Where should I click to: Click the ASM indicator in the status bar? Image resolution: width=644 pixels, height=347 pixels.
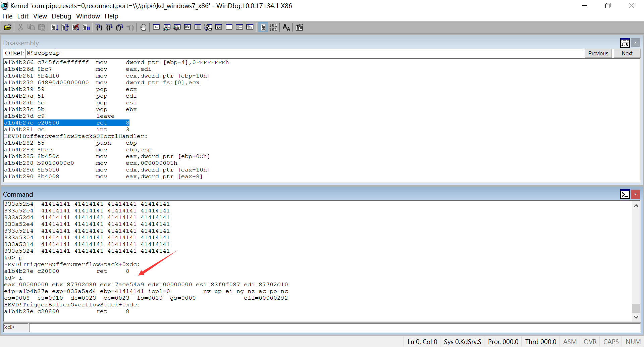point(570,342)
